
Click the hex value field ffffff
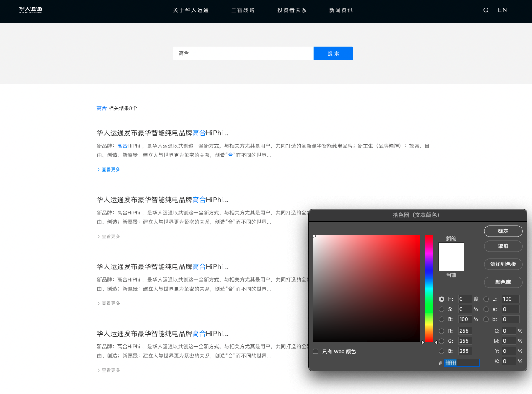pyautogui.click(x=462, y=363)
